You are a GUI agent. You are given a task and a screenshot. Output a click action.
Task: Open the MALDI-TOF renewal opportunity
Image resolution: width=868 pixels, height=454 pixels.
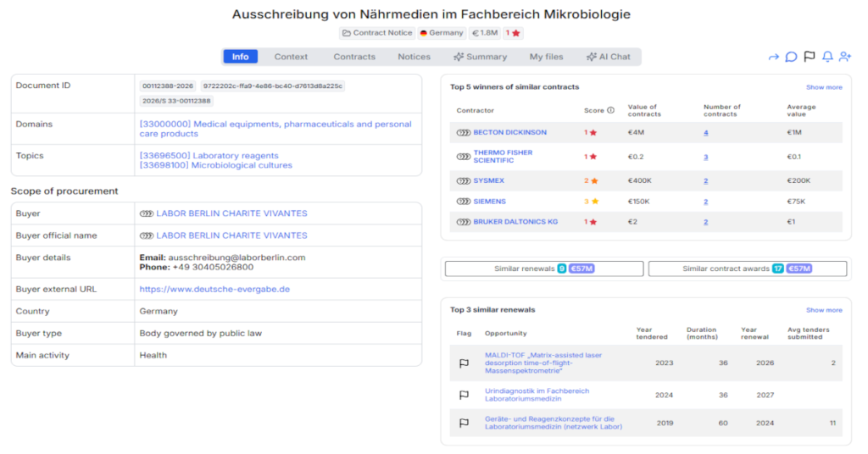[543, 363]
